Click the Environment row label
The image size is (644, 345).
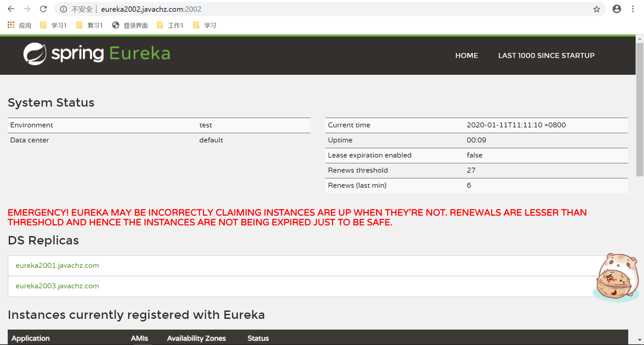(x=32, y=125)
